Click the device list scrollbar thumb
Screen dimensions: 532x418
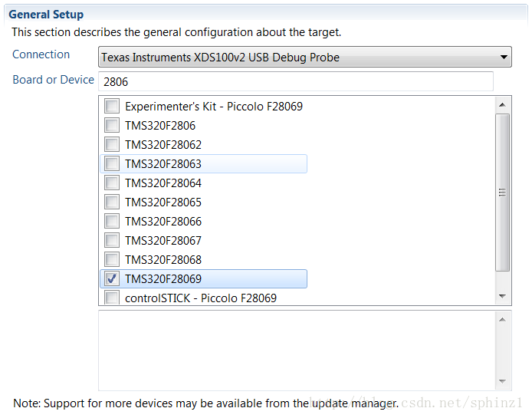click(x=502, y=193)
